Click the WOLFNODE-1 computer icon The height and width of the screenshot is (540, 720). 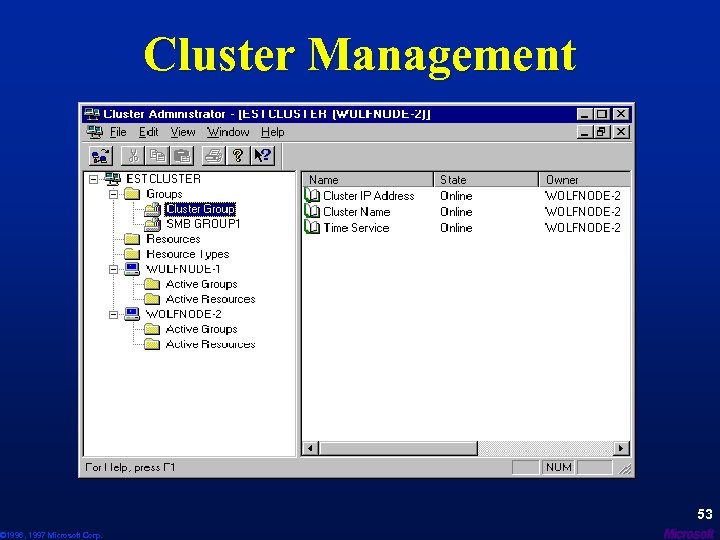[132, 269]
